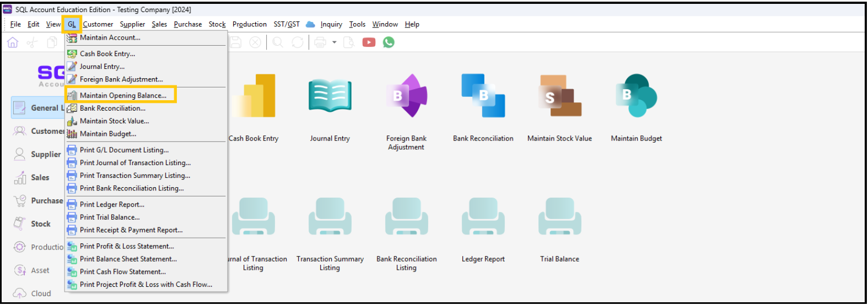Choose Print Bank Reconciliation Listing
This screenshot has height=305, width=868.
[x=146, y=188]
